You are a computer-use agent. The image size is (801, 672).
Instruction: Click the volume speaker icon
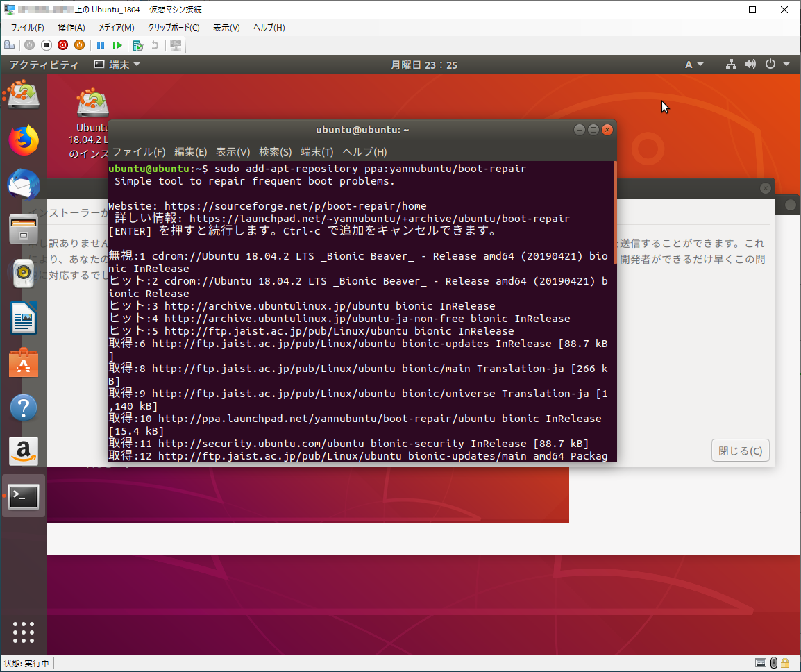750,65
